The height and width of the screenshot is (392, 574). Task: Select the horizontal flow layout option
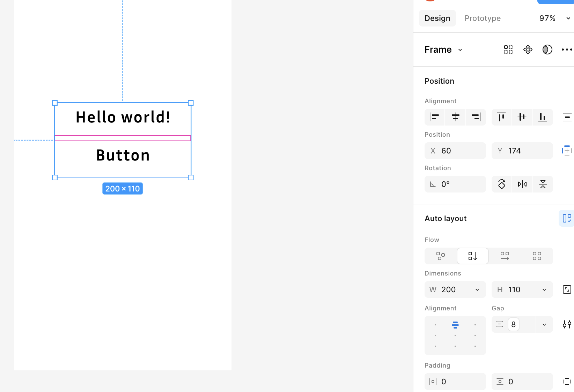click(505, 256)
